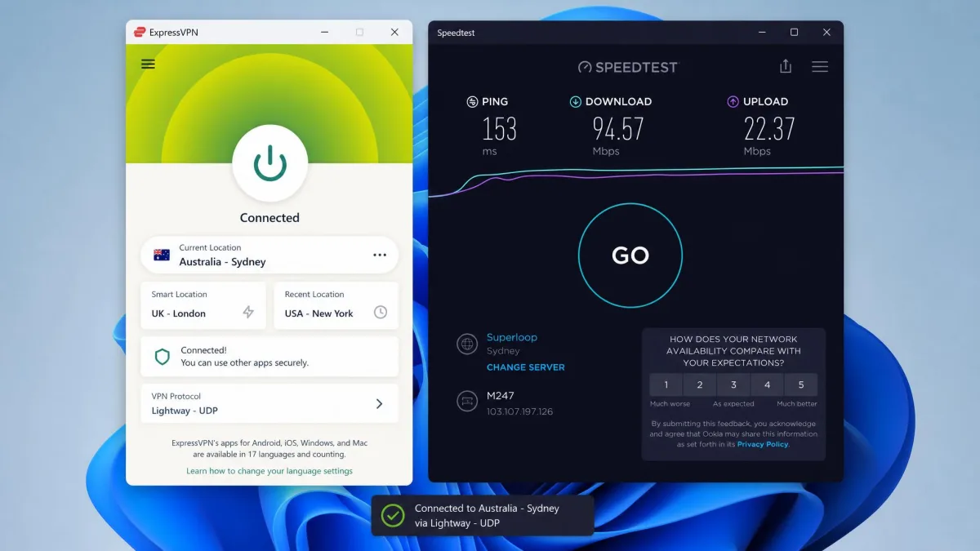Click the globe icon beside Superloop

click(x=467, y=344)
